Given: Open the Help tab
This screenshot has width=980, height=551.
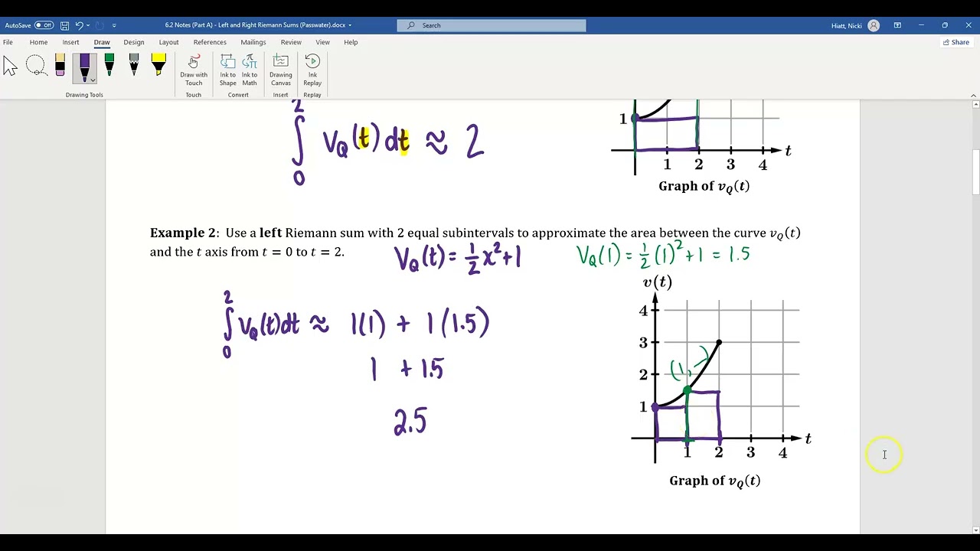Looking at the screenshot, I should pos(351,42).
